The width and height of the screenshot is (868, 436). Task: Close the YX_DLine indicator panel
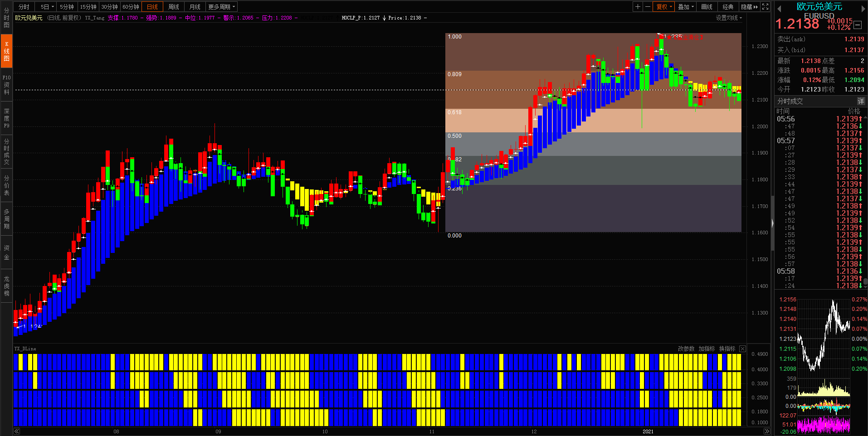click(742, 349)
